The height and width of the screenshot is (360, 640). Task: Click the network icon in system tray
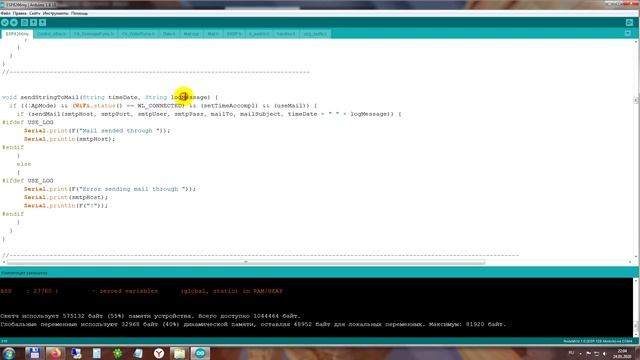[596, 353]
